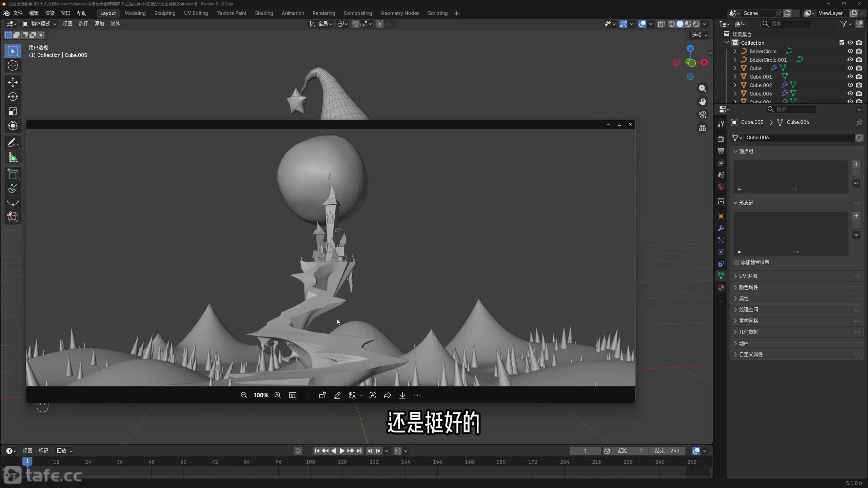Select the Rotate tool

tap(13, 97)
